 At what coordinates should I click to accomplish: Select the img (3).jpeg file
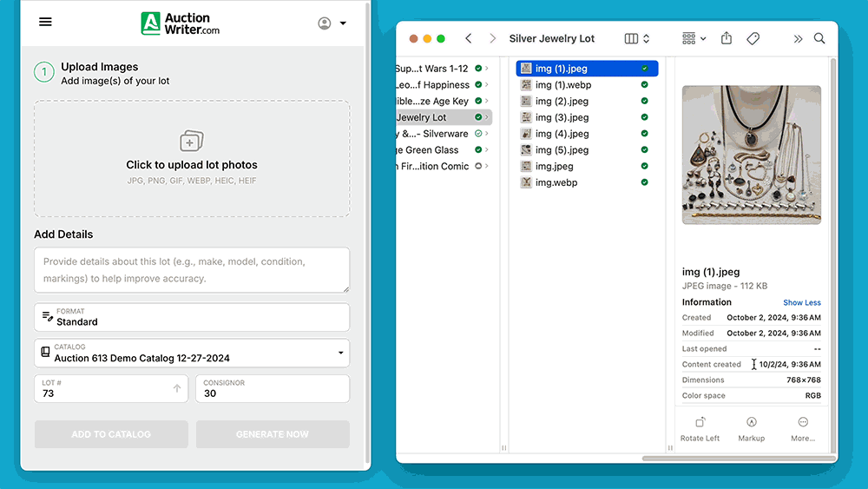pyautogui.click(x=562, y=117)
